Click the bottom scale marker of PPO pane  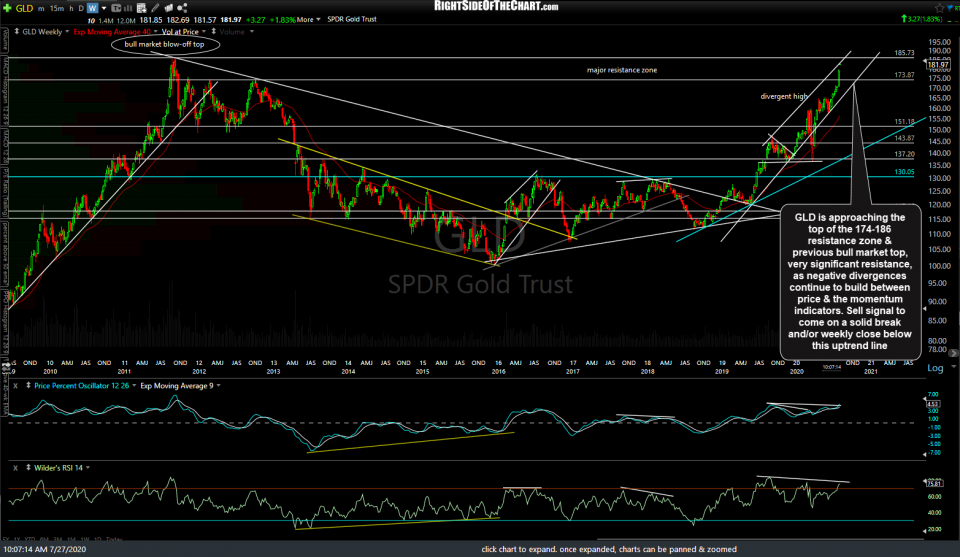click(925, 454)
